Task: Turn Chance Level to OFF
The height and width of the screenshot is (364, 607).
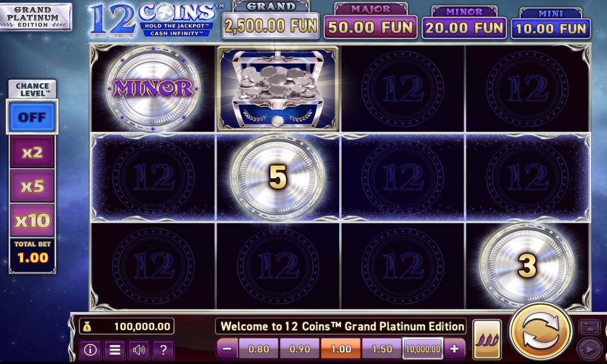Action: tap(32, 117)
